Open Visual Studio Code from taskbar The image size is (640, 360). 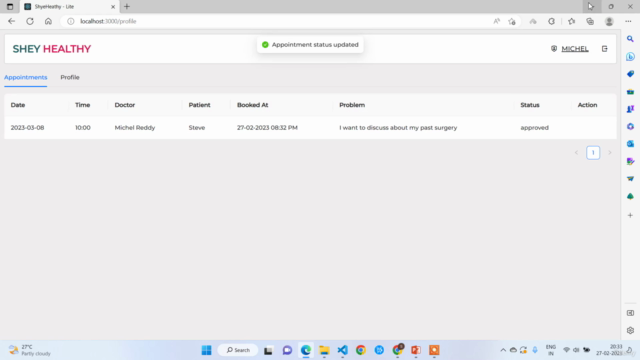tap(342, 350)
